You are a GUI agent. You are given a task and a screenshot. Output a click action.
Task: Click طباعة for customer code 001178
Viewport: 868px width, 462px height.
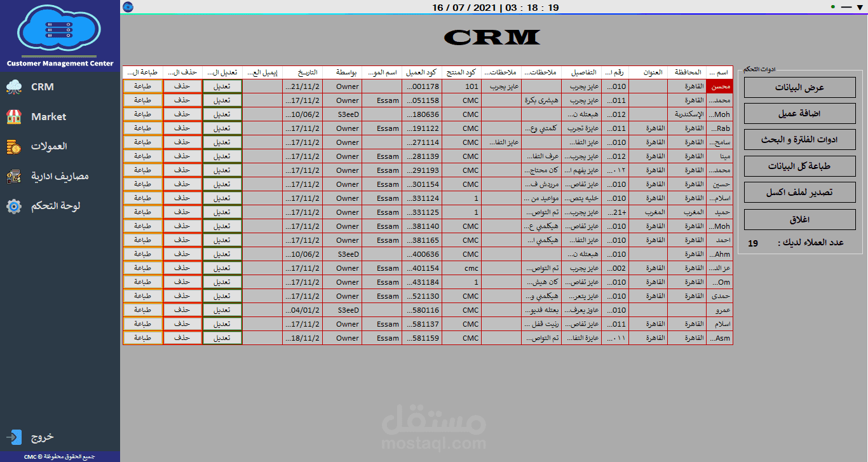pos(143,86)
